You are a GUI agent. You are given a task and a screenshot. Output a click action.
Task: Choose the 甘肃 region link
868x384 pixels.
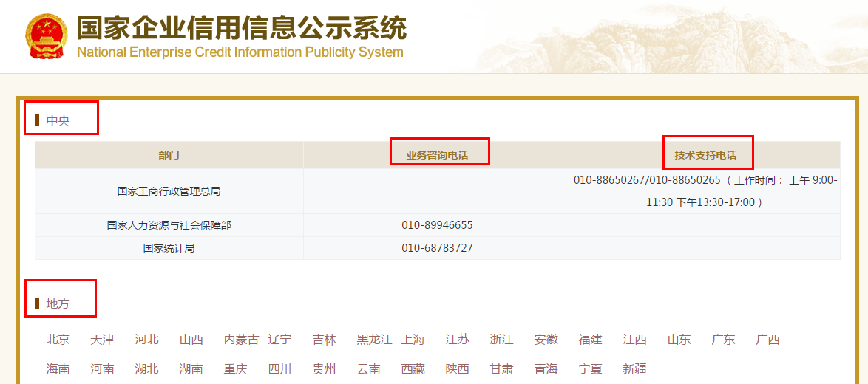tap(501, 368)
